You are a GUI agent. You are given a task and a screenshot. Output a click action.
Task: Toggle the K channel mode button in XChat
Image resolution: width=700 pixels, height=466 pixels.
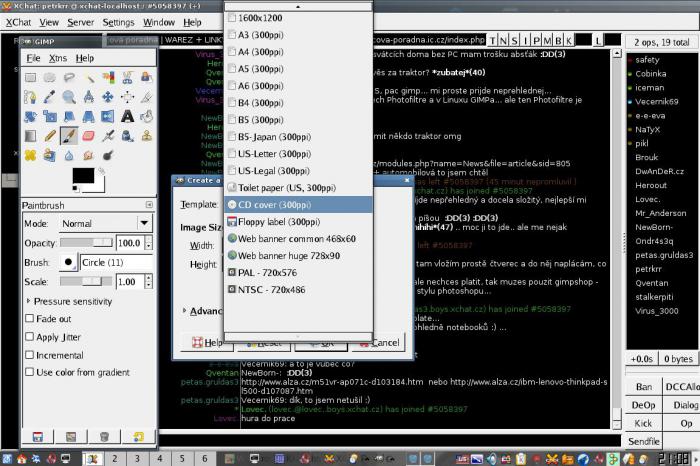(569, 41)
